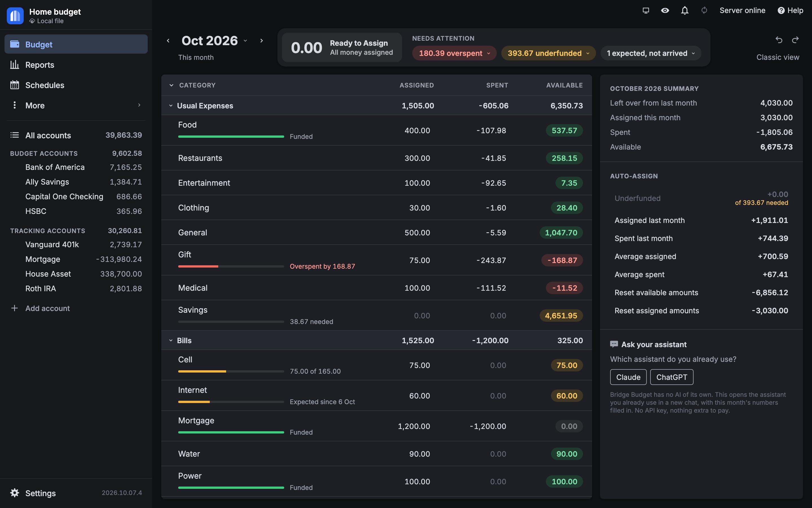Go to next month with right arrow
The image size is (812, 508).
tap(261, 41)
